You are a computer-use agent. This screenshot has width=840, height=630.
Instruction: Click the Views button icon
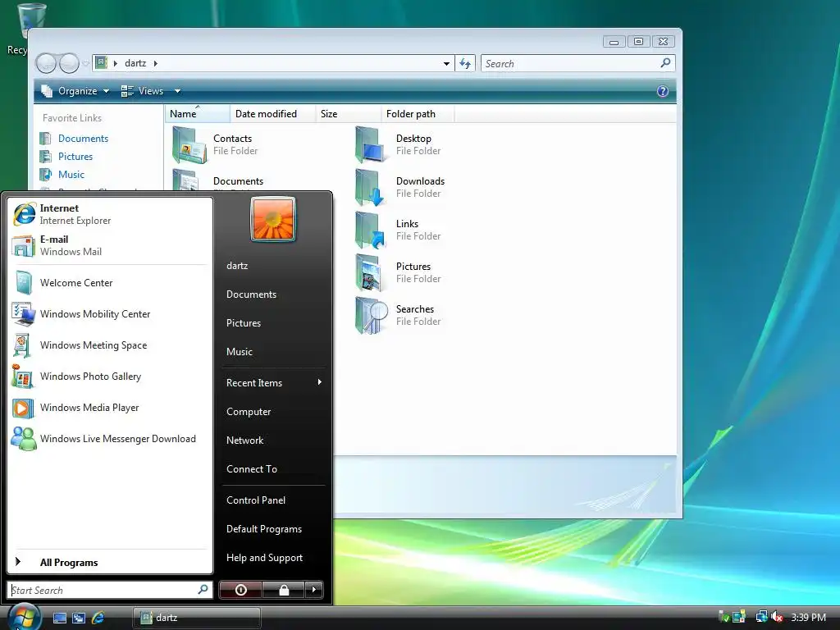[x=127, y=91]
